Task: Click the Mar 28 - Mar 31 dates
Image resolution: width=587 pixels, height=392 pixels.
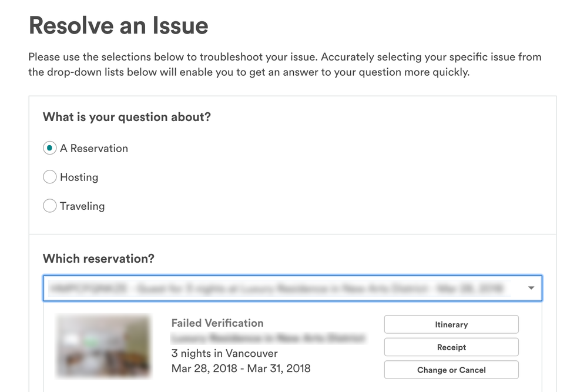Action: 241,368
